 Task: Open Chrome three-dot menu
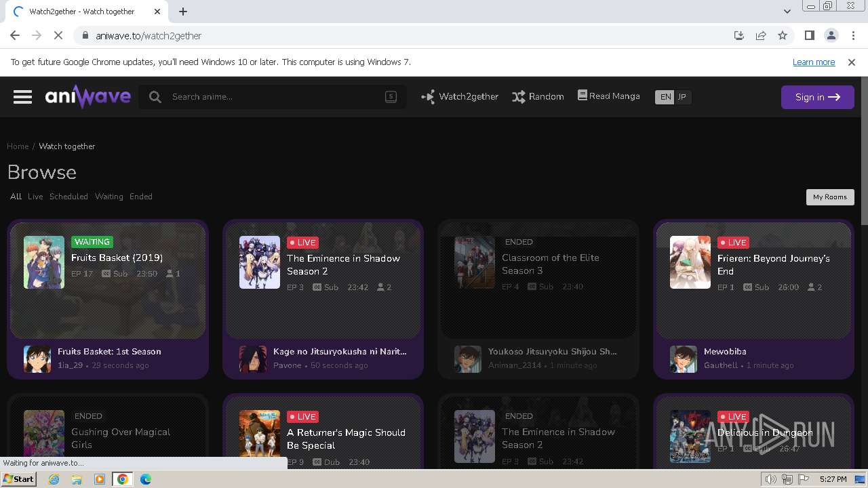point(852,36)
